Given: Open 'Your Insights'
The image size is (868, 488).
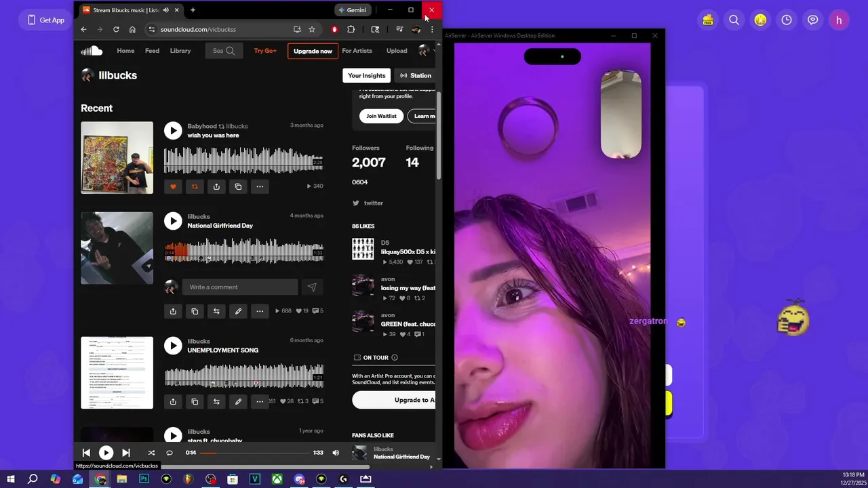Looking at the screenshot, I should pos(366,75).
